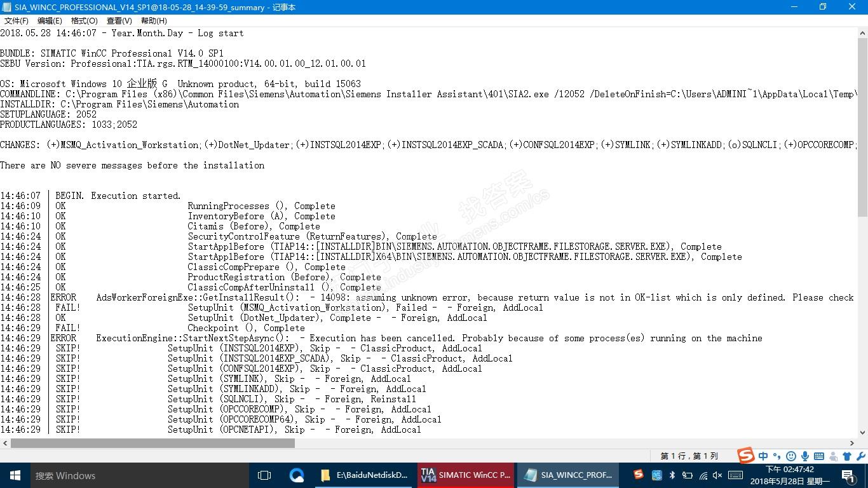Click the '第 1 行, 第 1 列' status bar text
The image size is (868, 488).
(x=689, y=456)
